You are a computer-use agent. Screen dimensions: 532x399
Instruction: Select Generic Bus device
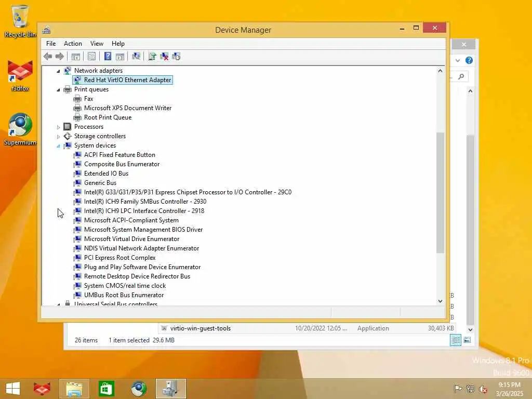[100, 183]
